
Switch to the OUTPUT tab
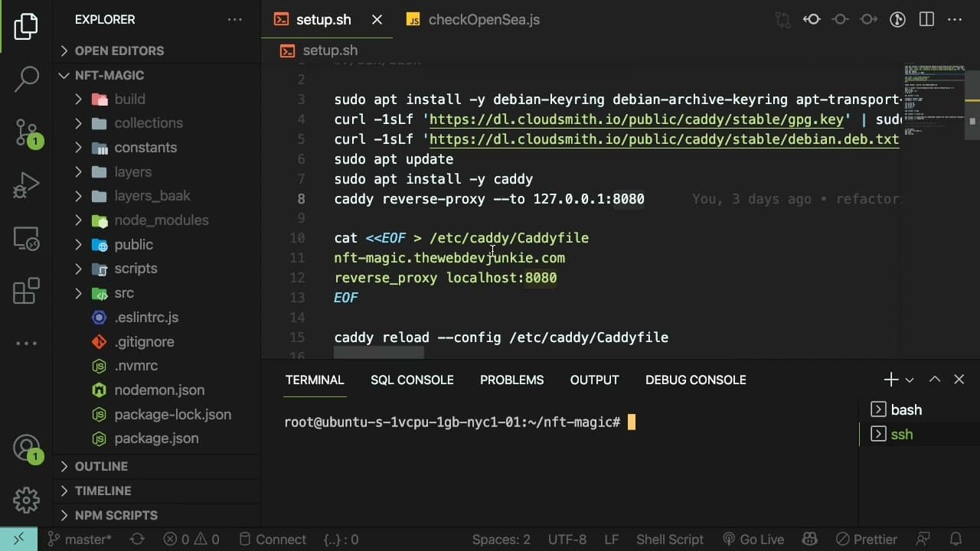pyautogui.click(x=594, y=380)
